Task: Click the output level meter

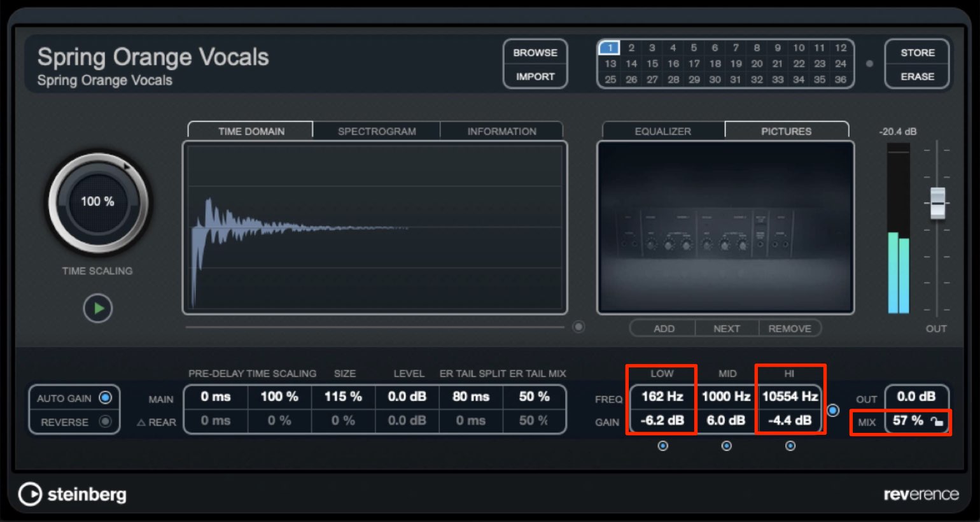Action: 899,228
